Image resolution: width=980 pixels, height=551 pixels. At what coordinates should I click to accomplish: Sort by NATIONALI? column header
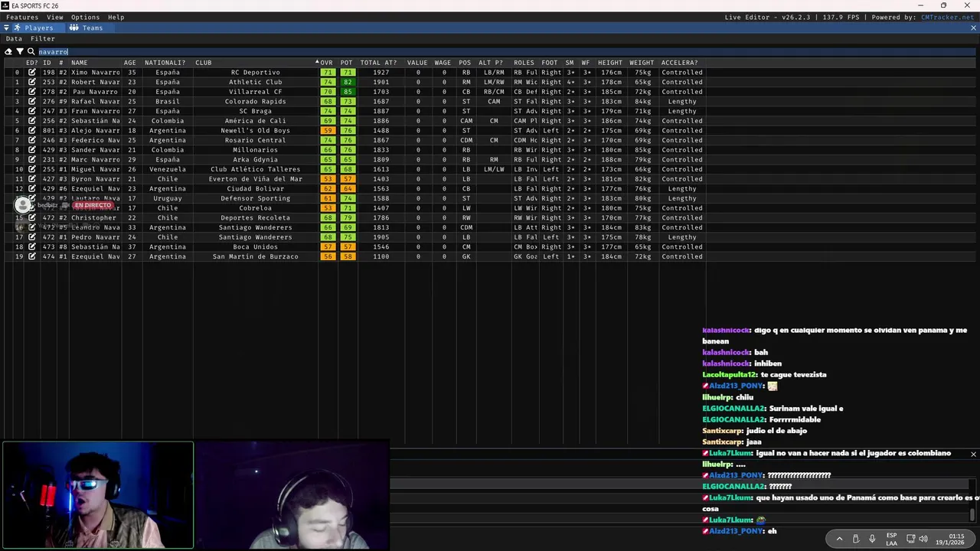coord(165,63)
